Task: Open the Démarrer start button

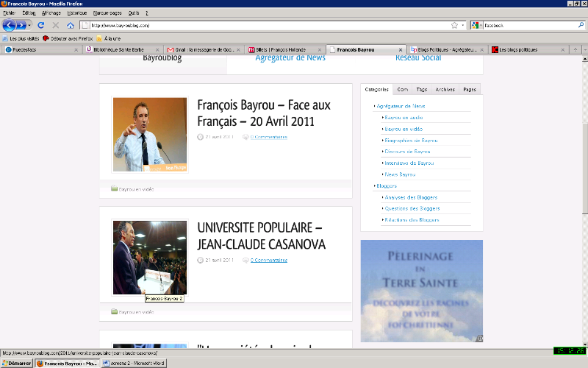Action: [x=17, y=363]
